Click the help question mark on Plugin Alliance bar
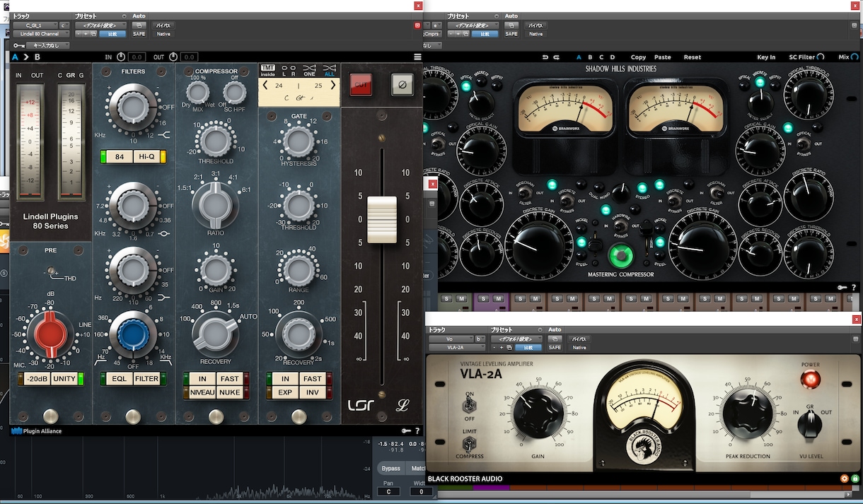The height and width of the screenshot is (504, 863). (x=417, y=430)
